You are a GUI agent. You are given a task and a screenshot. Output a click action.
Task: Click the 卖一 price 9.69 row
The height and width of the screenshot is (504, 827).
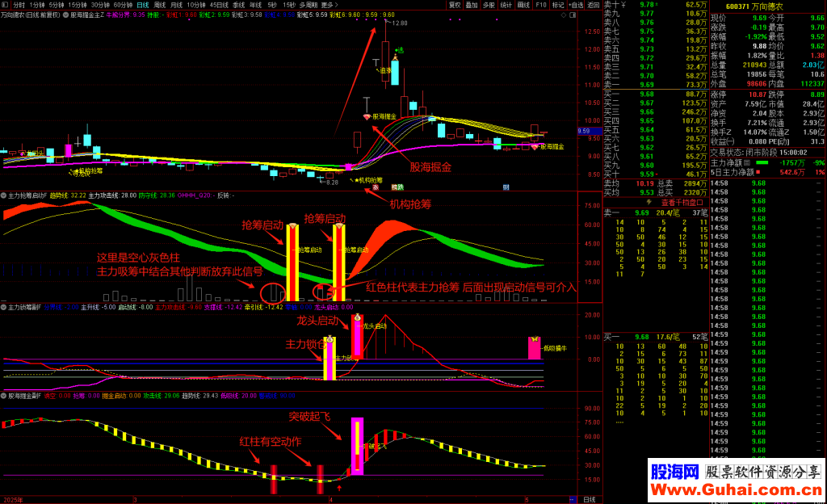(656, 85)
